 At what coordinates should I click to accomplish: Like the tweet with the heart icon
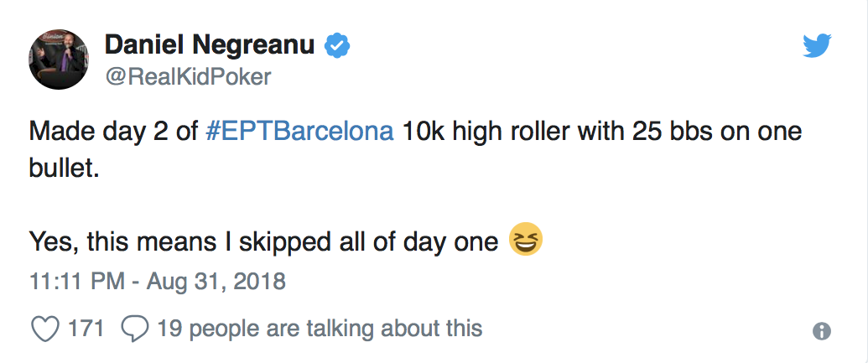[x=44, y=329]
